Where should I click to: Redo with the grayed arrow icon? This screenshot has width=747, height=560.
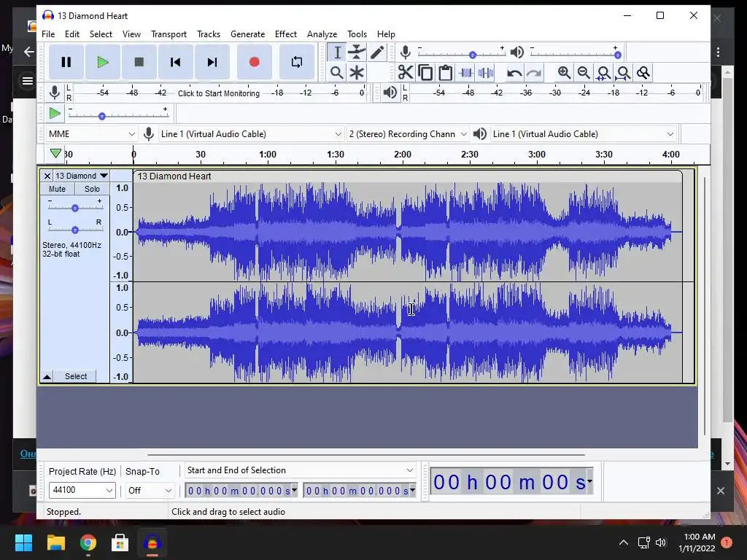[534, 73]
